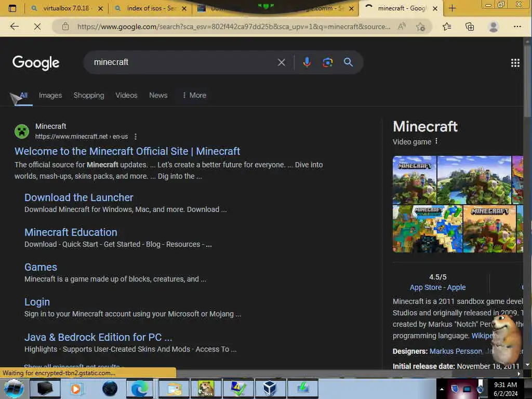Viewport: 532px width, 399px height.
Task: Open the Minecraft Education link
Action: pos(71,232)
